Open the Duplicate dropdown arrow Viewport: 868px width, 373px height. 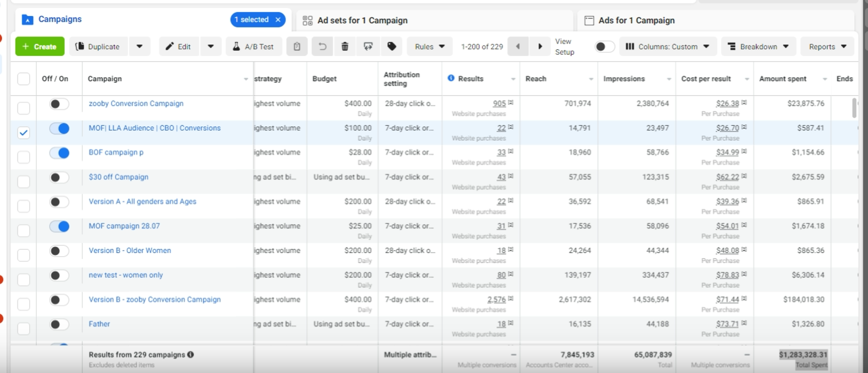coord(139,46)
